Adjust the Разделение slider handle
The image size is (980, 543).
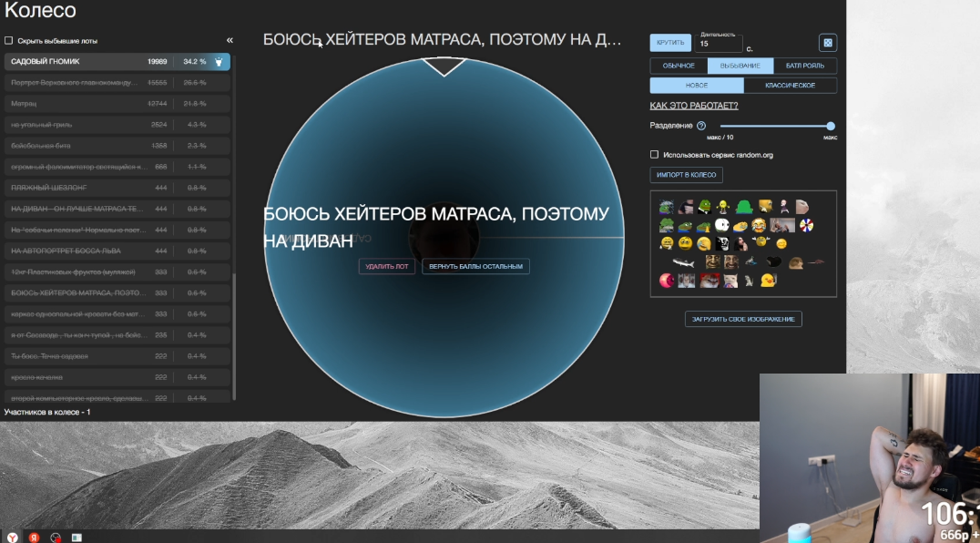(830, 126)
